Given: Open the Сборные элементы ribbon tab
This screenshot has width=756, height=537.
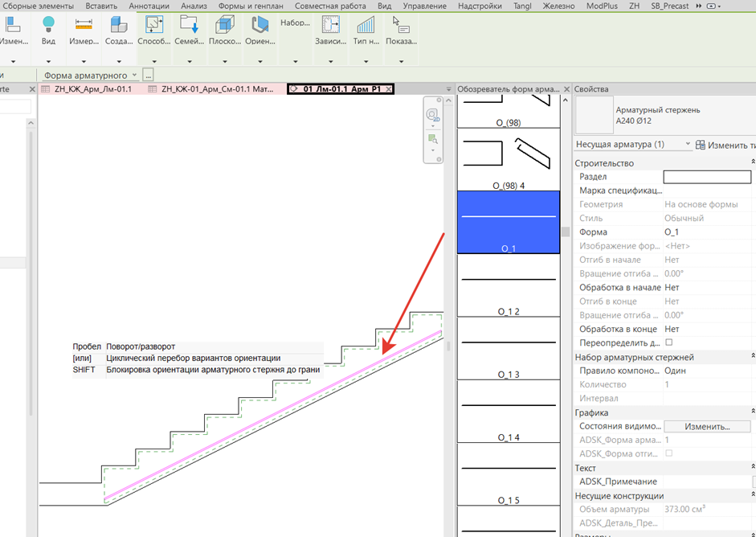Looking at the screenshot, I should (38, 6).
